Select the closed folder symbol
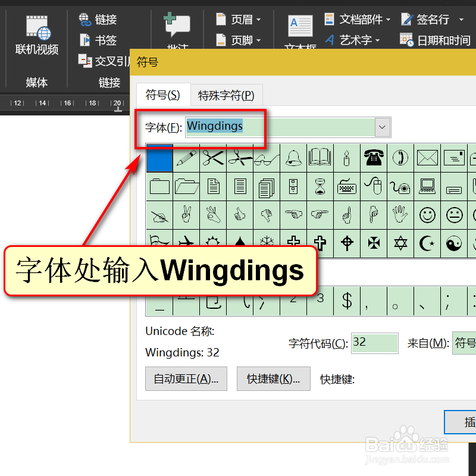This screenshot has height=476, width=476. coord(159,186)
